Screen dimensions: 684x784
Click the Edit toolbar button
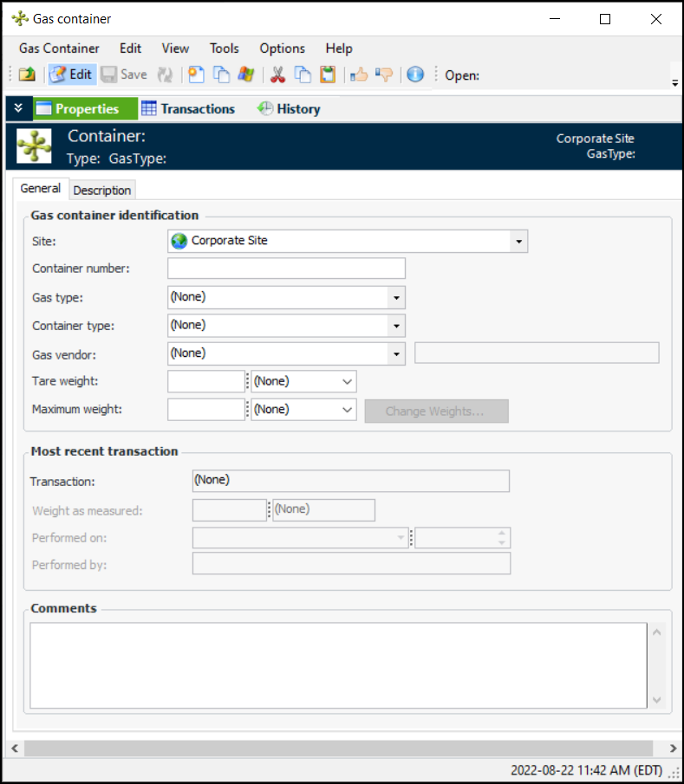71,75
